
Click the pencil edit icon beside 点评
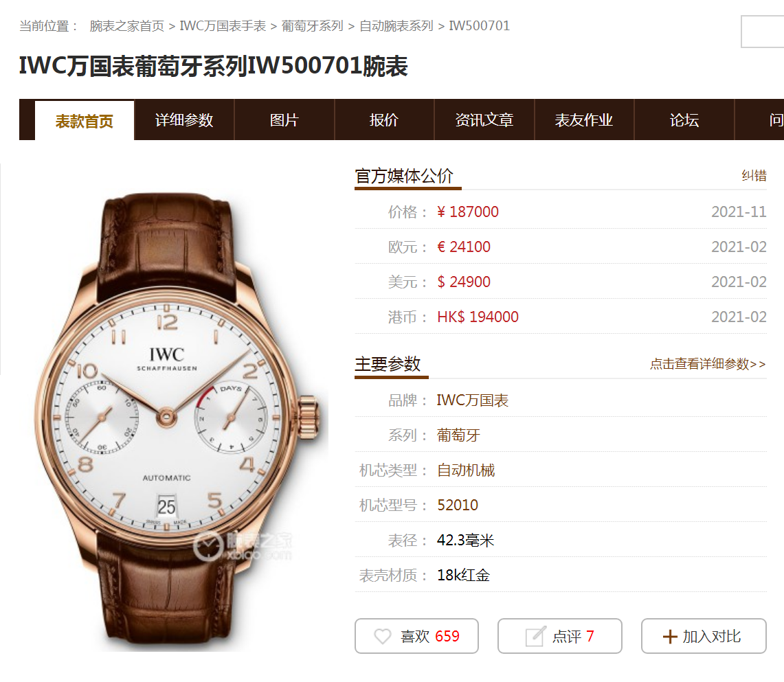point(535,636)
